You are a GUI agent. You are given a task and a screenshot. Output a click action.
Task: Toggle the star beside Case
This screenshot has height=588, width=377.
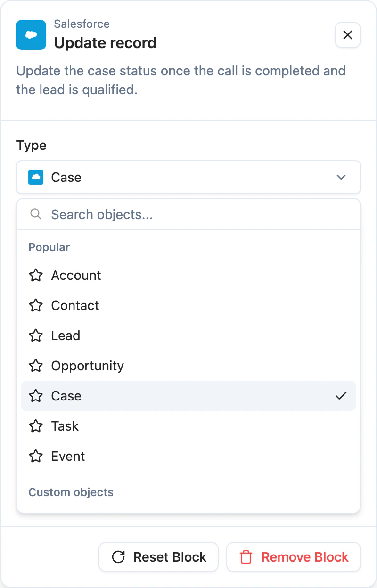pos(36,396)
